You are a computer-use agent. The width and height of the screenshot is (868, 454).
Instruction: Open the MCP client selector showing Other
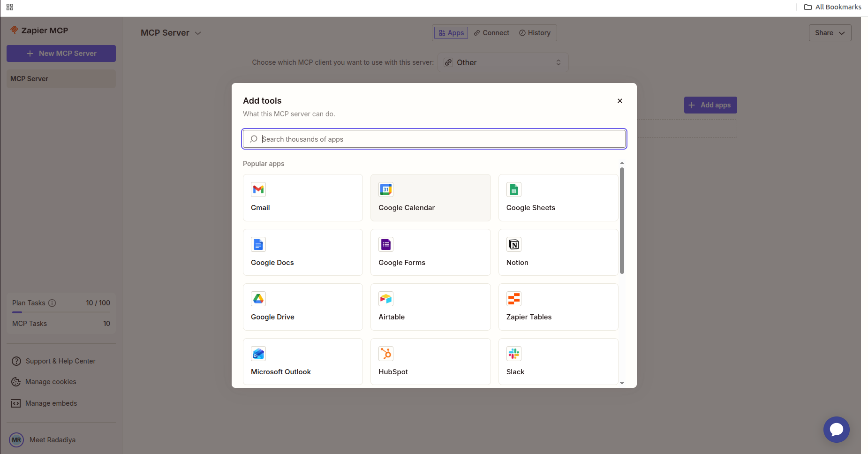click(503, 62)
